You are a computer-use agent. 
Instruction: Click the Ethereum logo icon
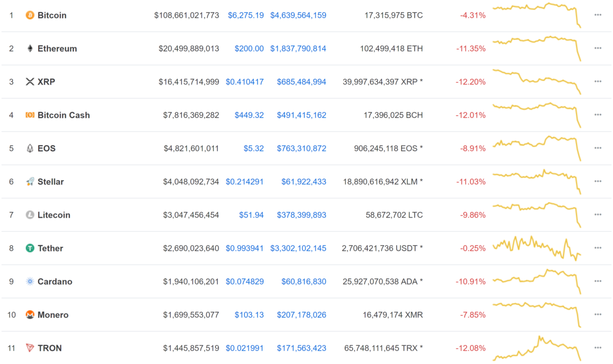pyautogui.click(x=29, y=48)
